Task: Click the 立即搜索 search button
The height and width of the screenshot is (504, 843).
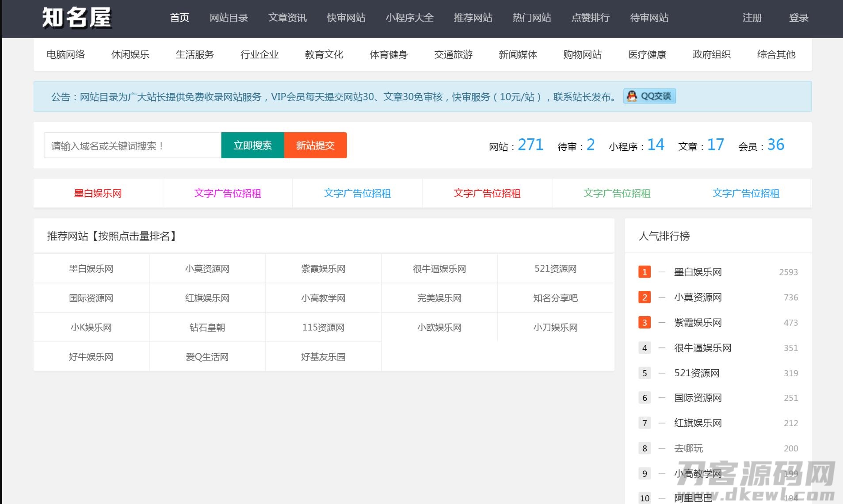Action: 252,145
